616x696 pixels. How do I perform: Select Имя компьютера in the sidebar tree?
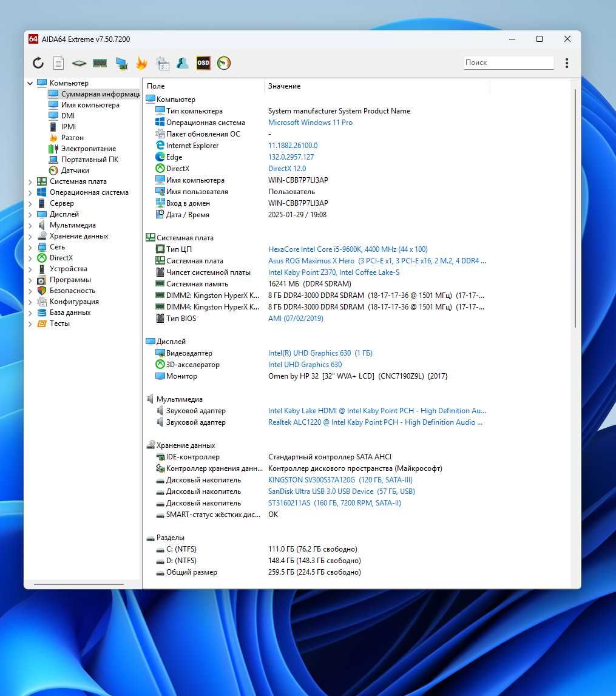[84, 105]
